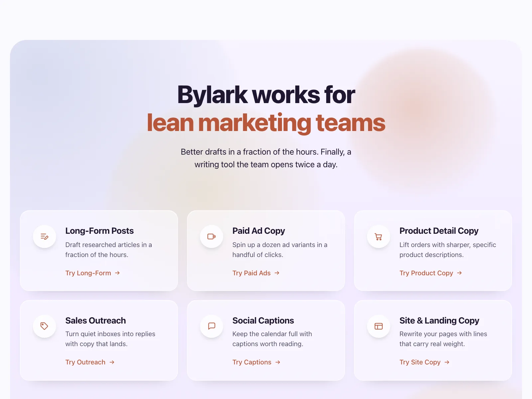
Task: Click the arrow beside Try Captions
Action: click(x=278, y=362)
